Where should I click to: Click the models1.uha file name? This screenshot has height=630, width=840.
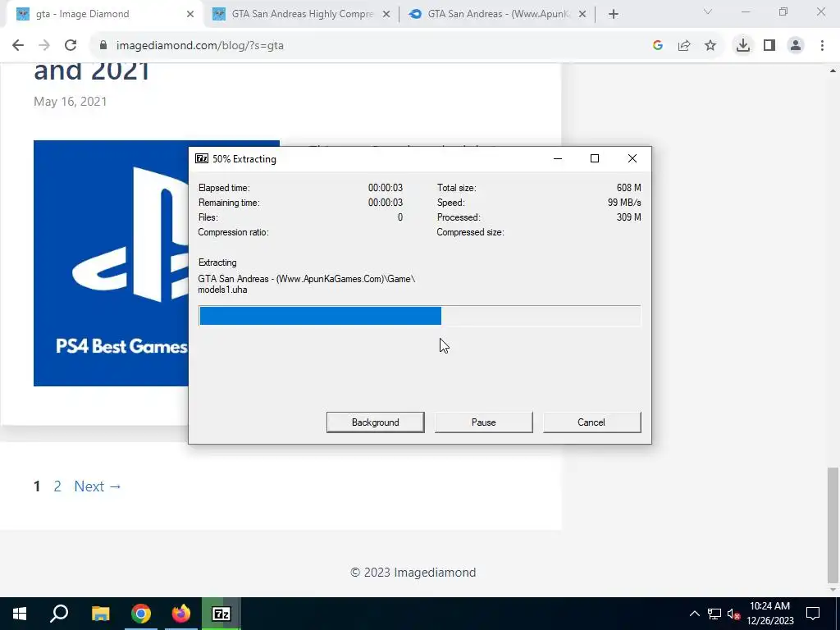point(222,290)
